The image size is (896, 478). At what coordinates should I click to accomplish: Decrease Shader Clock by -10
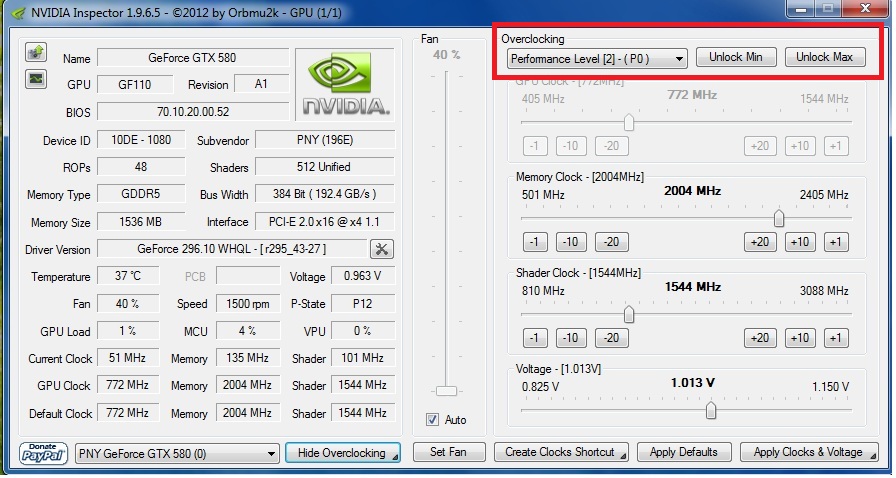click(571, 337)
